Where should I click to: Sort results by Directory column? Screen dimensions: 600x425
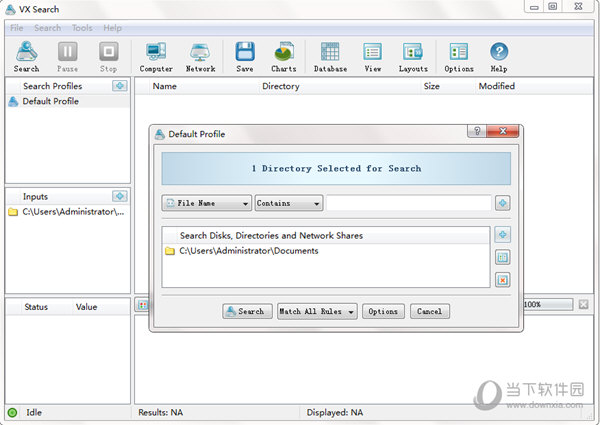[340, 86]
